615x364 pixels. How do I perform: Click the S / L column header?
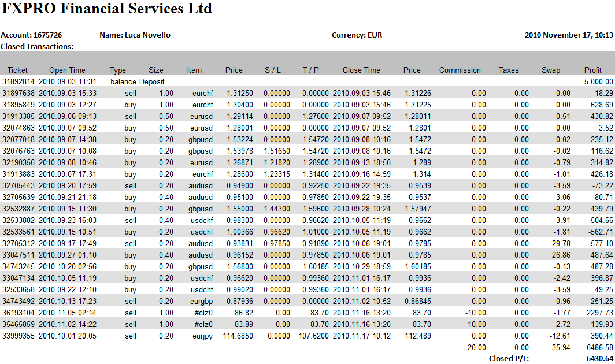(273, 70)
